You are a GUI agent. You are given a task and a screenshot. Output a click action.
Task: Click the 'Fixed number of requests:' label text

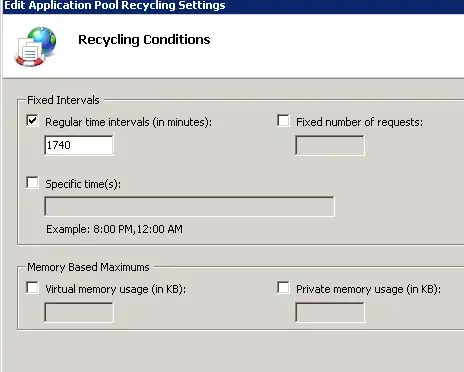359,122
